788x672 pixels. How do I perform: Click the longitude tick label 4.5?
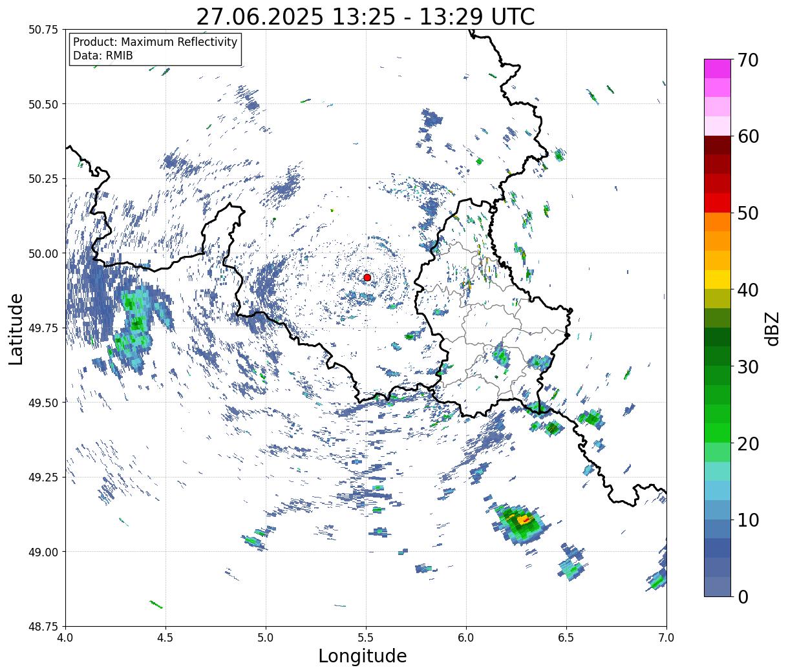[x=165, y=637]
